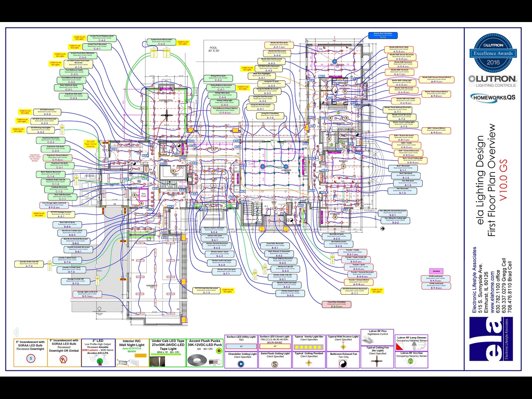Screen dimensions: 532x399
Task: Click the ela company logo
Action: pos(491,339)
